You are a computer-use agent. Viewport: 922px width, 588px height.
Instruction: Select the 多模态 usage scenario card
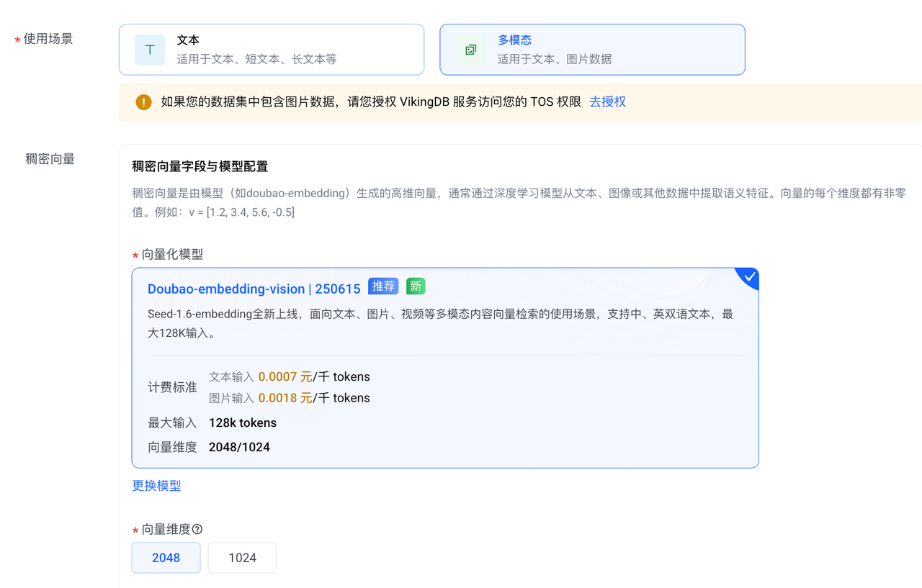pyautogui.click(x=592, y=50)
